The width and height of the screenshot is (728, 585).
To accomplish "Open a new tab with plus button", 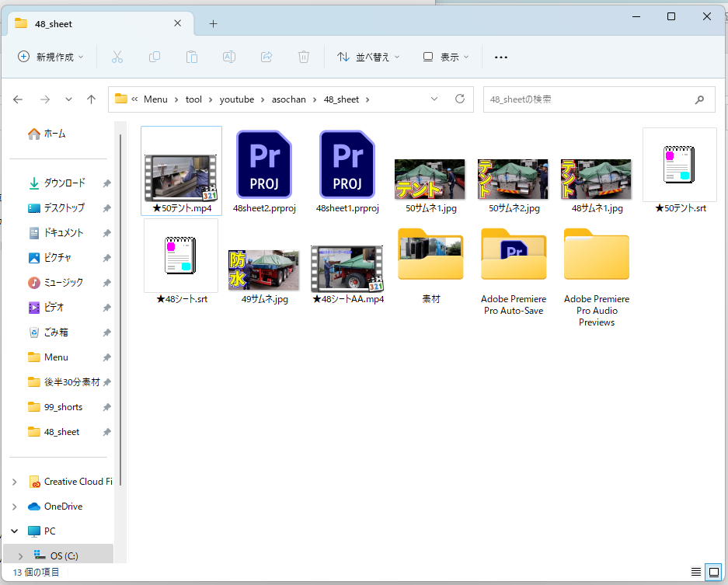I will tap(213, 23).
